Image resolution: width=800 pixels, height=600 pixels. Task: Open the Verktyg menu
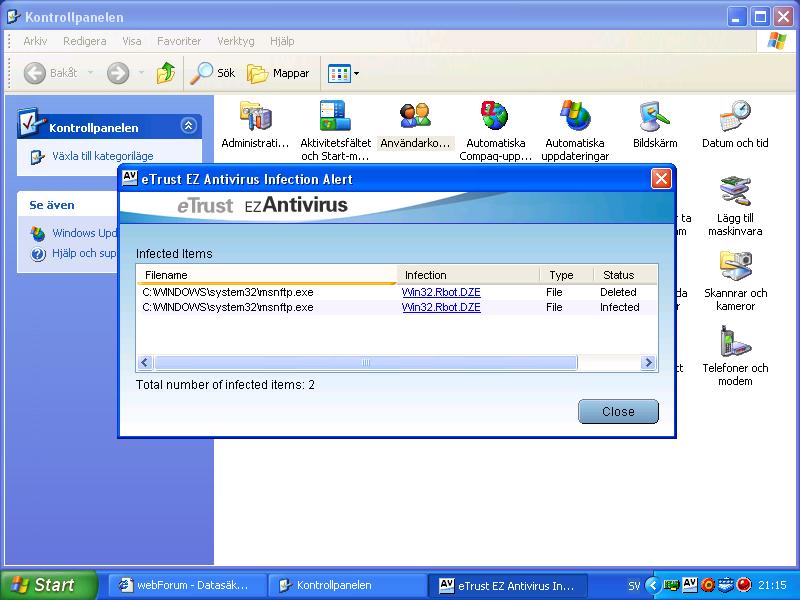coord(235,41)
